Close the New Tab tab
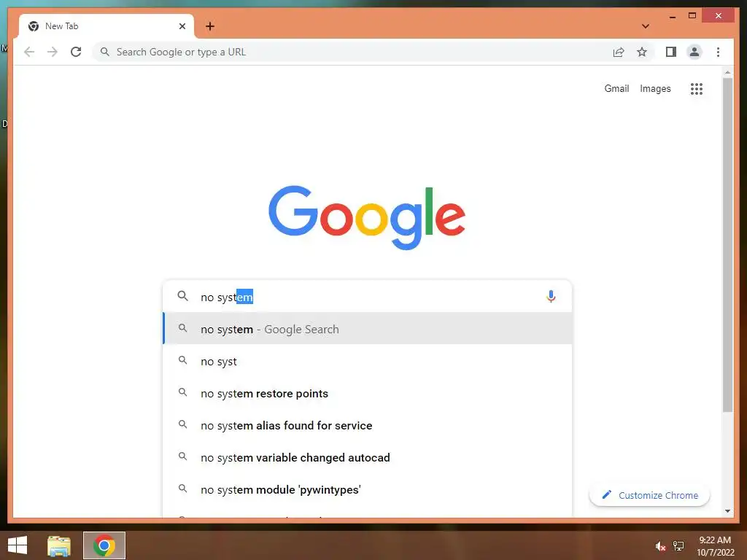 coord(182,26)
